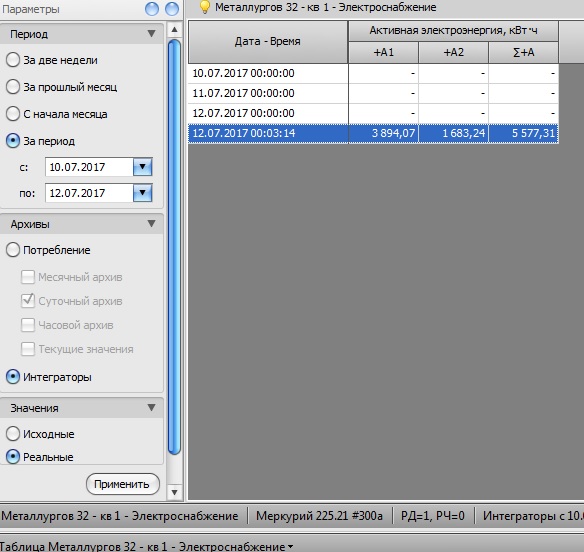Screen dimensions: 584x552
Task: Collapse the Значения section triangle
Action: [151, 408]
